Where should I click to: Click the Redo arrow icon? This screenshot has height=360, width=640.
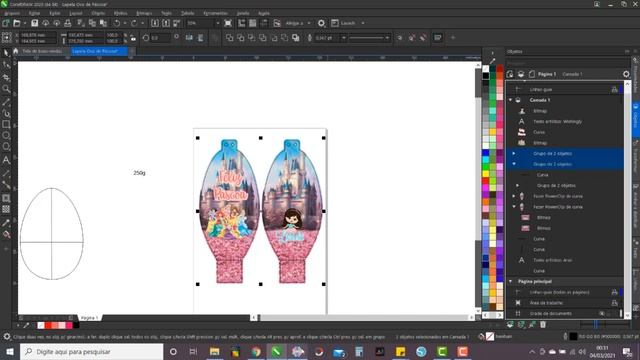coord(134,23)
